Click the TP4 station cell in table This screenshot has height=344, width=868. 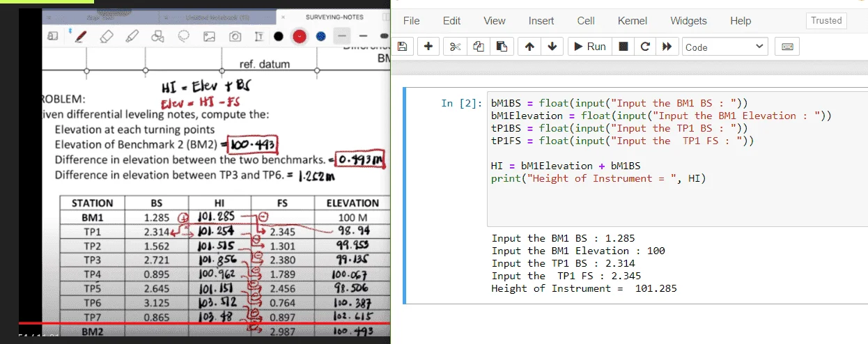click(92, 274)
